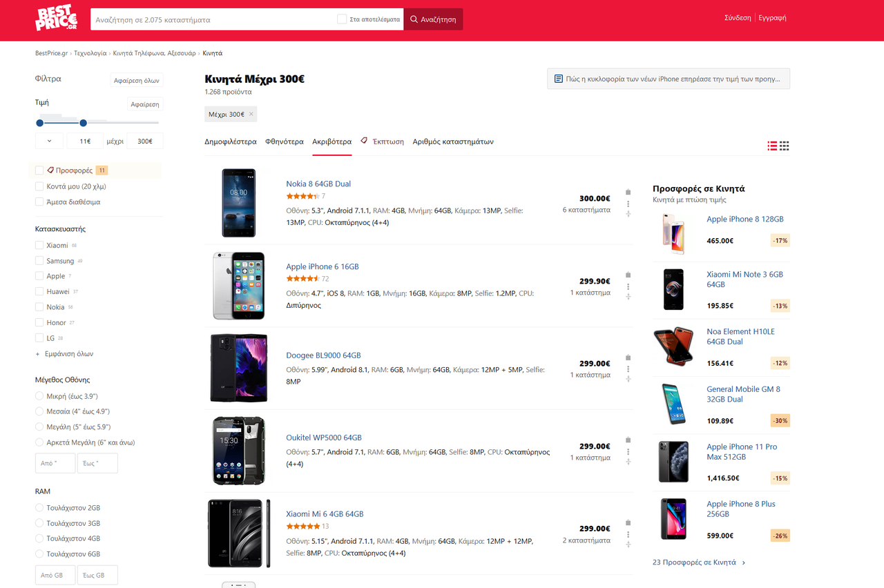This screenshot has height=588, width=884.
Task: Check Honor manufacturer filter
Action: (x=39, y=322)
